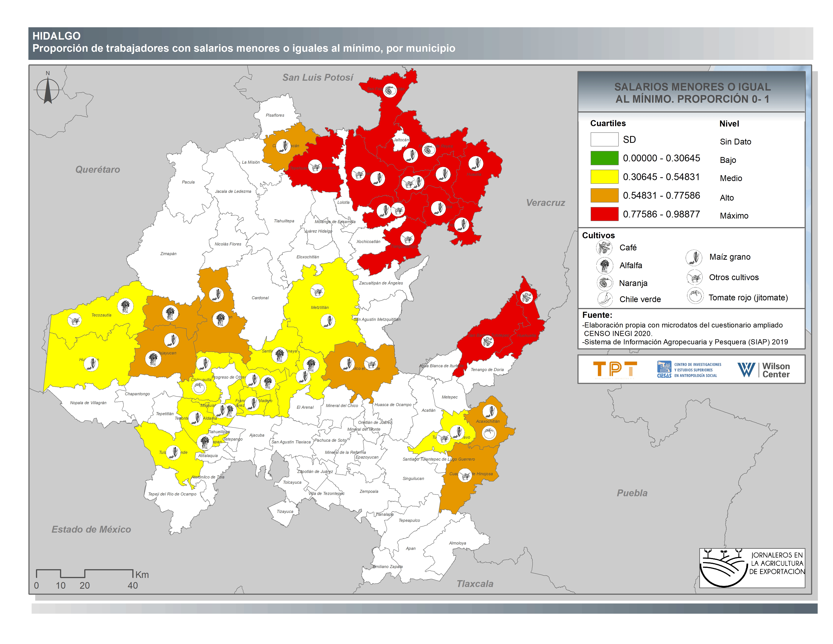Click the Jornaleros en la Agricultura logo
Viewport: 833px width, 644px height.
tap(752, 568)
